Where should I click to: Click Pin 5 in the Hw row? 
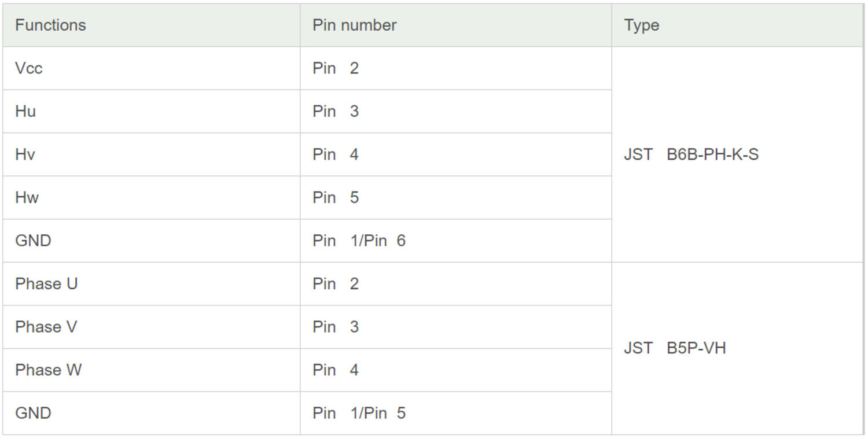pos(336,197)
